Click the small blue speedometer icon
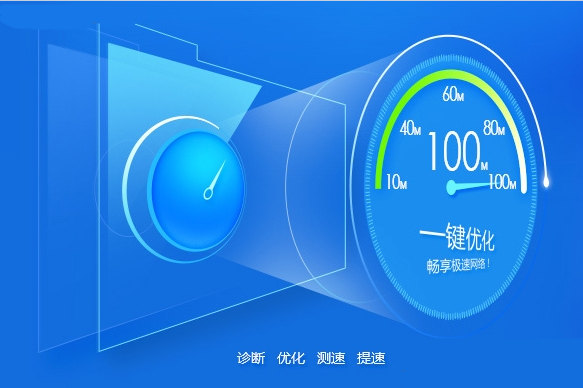The image size is (583, 388). click(197, 190)
